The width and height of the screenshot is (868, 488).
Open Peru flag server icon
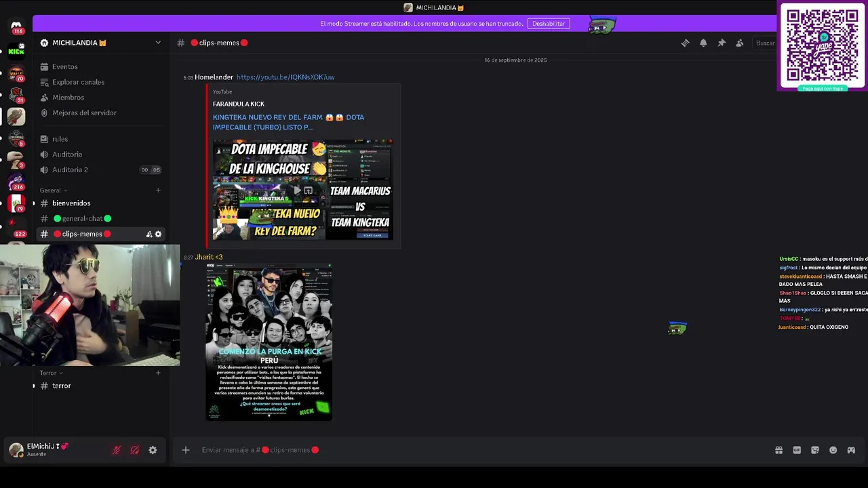[x=16, y=203]
